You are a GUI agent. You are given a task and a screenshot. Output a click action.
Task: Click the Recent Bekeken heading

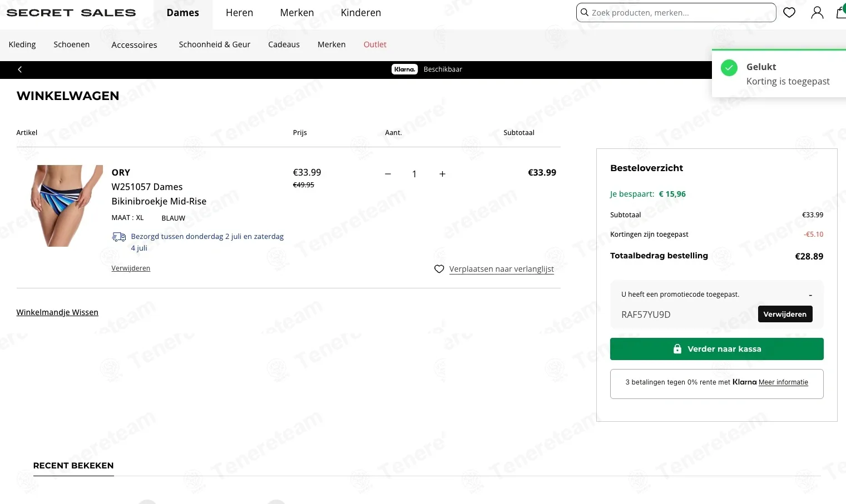point(73,466)
